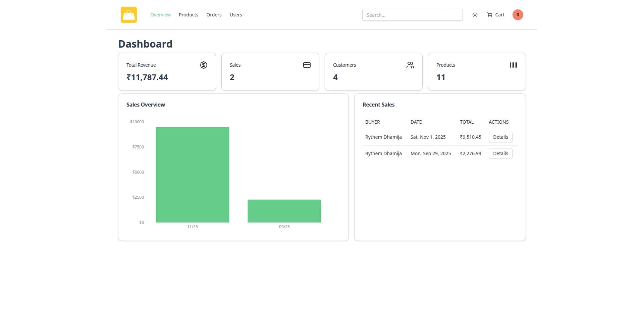Navigate to the Users section
Screen dimensions: 644x316
(x=236, y=15)
